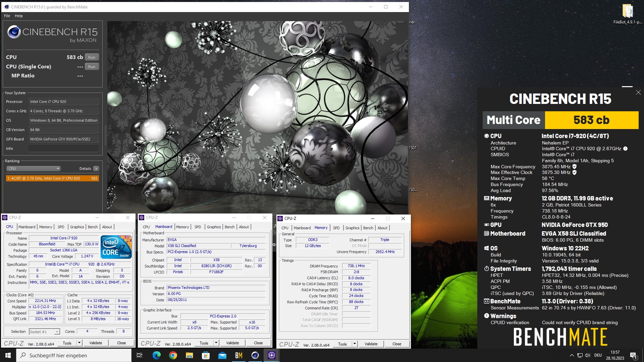Viewport: 644px width, 362px height.
Task: Expand Tools dropdown arrow in first CPU-Z window
Action: (79, 343)
